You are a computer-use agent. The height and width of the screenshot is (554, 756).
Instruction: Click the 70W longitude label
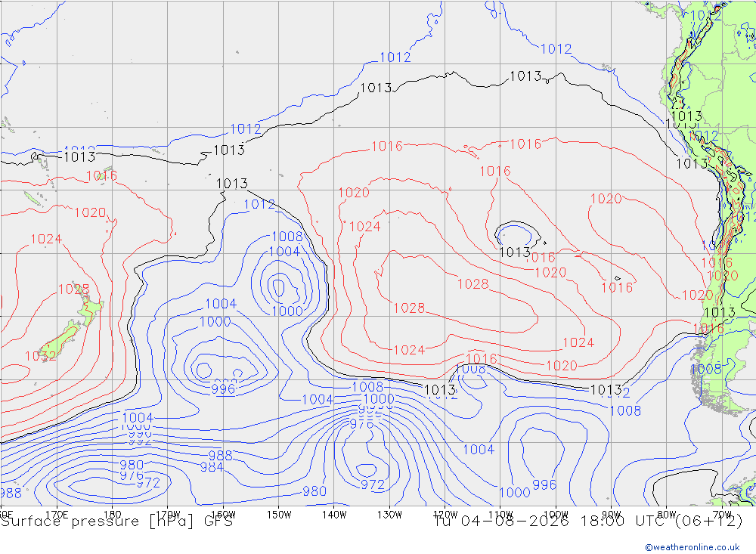(722, 515)
